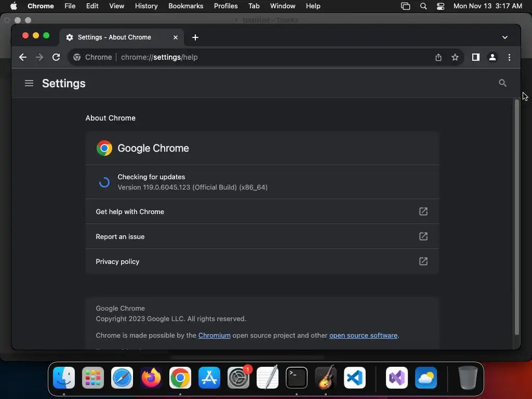The width and height of the screenshot is (532, 399).
Task: Click the version number text 119.0.6045.123
Action: (x=167, y=187)
